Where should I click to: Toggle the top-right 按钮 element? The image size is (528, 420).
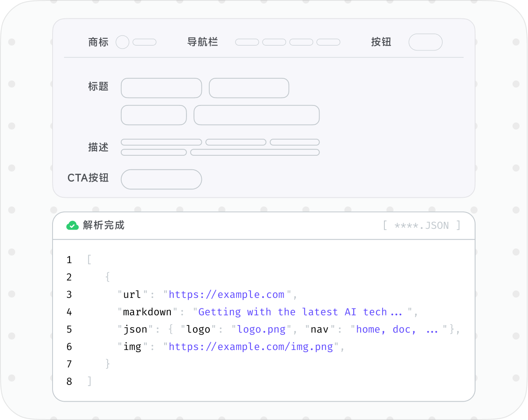tap(425, 42)
